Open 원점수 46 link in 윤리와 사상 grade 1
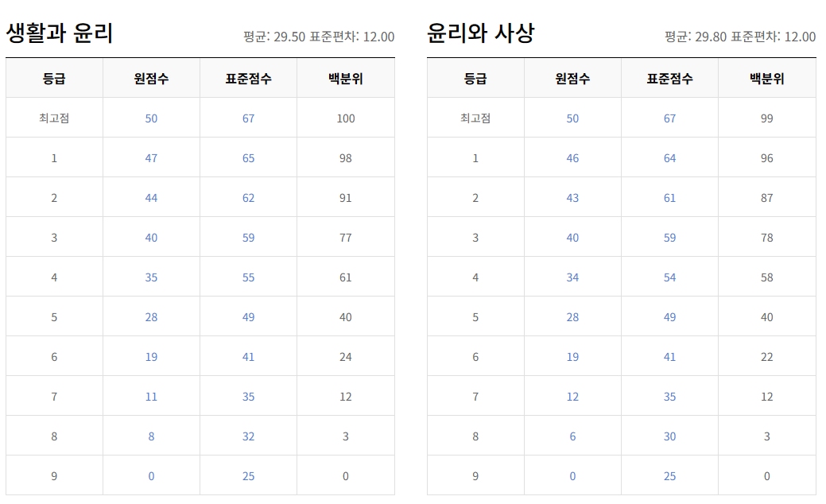Screen dimensions: 826x504 (572, 158)
